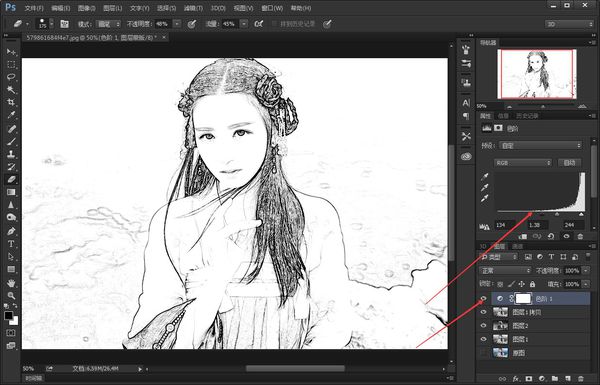Pick the Eyedropper tool in the toolbox
The image size is (600, 385).
tap(11, 115)
